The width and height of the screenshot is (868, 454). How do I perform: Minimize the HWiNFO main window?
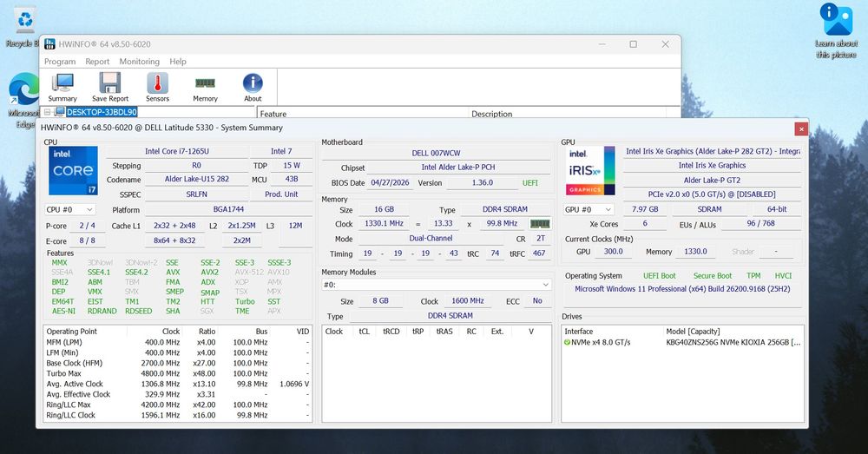click(x=602, y=44)
